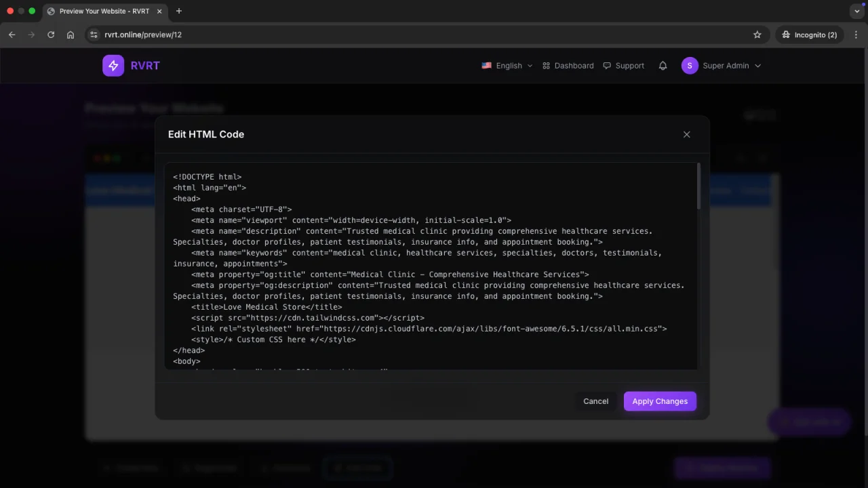
Task: Click the browser home icon
Action: [x=71, y=35]
